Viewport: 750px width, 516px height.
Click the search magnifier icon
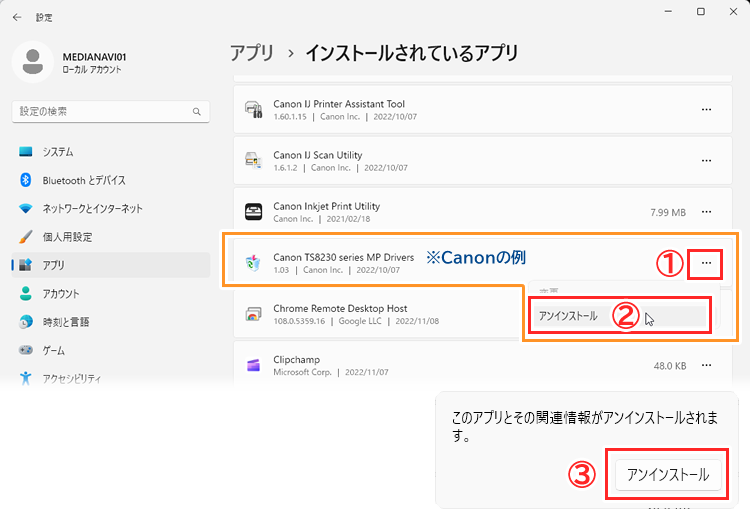(197, 111)
